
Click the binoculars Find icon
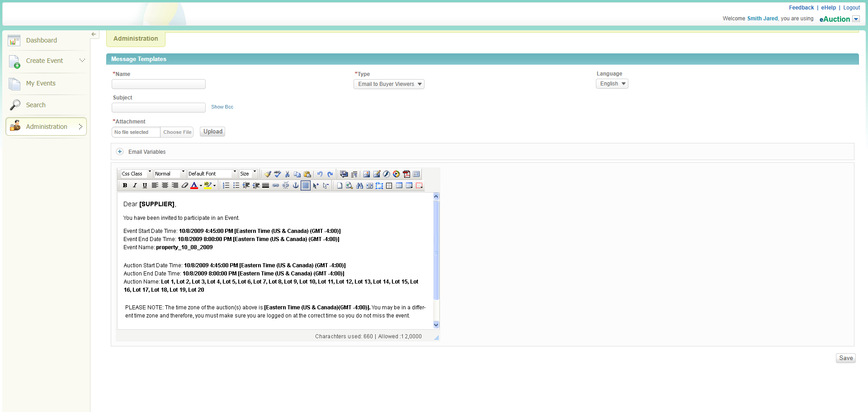359,185
